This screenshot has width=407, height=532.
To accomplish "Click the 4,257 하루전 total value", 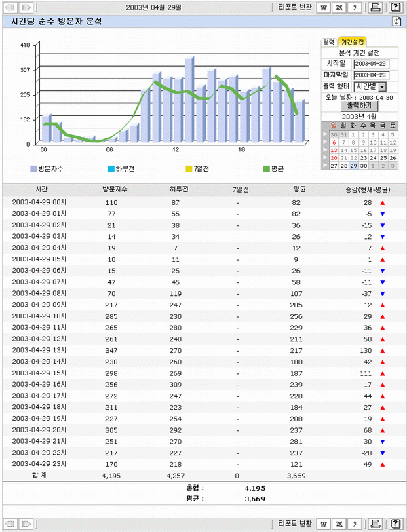I will [x=176, y=476].
